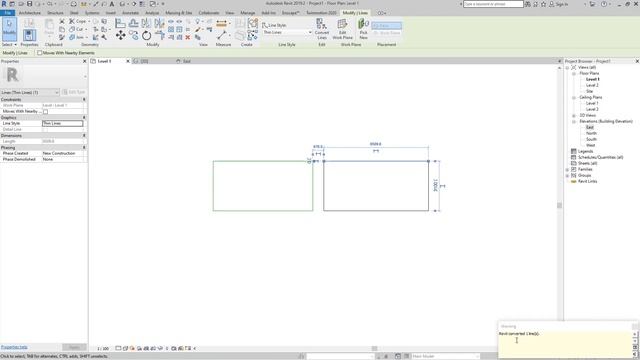Click the Revit Links icon
Image resolution: width=640 pixels, height=360 pixels.
(x=573, y=181)
